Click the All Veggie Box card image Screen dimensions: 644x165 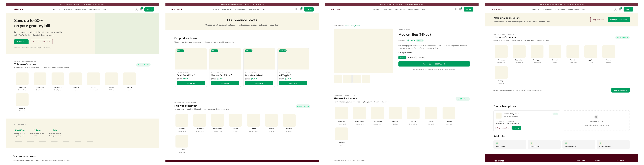pos(293,59)
